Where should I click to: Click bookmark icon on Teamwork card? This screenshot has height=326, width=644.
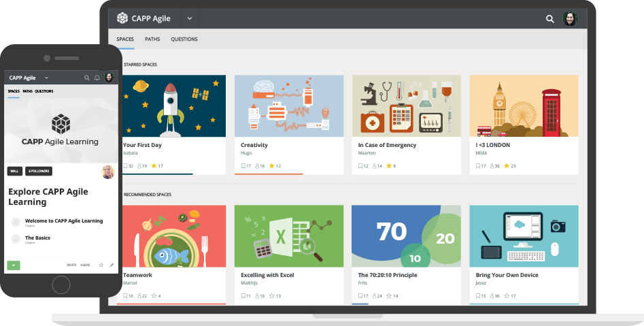coord(125,296)
